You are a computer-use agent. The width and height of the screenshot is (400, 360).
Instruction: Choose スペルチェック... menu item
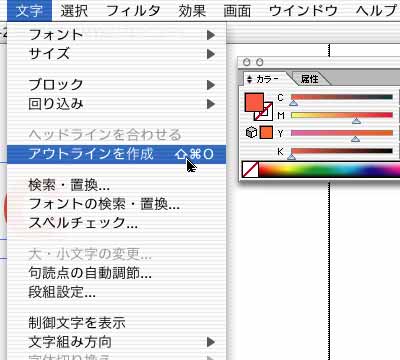tap(117, 223)
